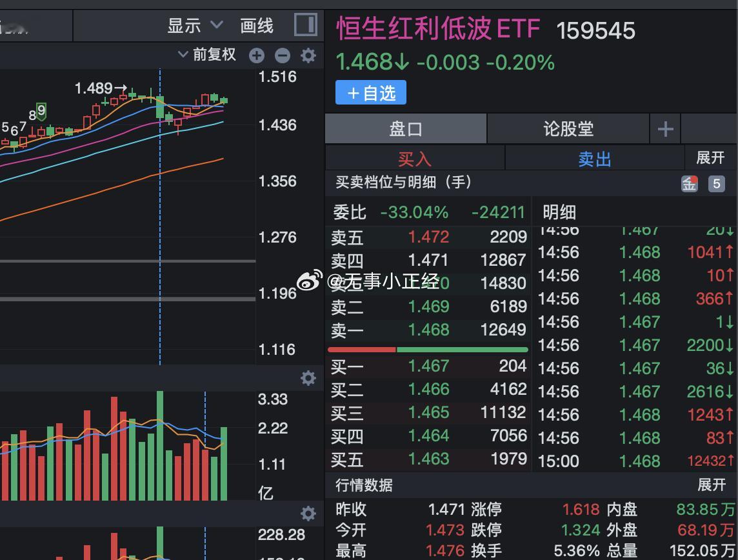The width and height of the screenshot is (738, 560).
Task: Click the trade detail row with 2200 lots
Action: (x=635, y=345)
